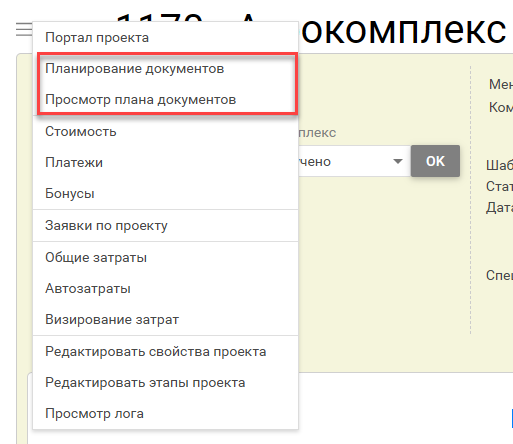Click the gray OK button
Screen dimensions: 513x444
(435, 161)
